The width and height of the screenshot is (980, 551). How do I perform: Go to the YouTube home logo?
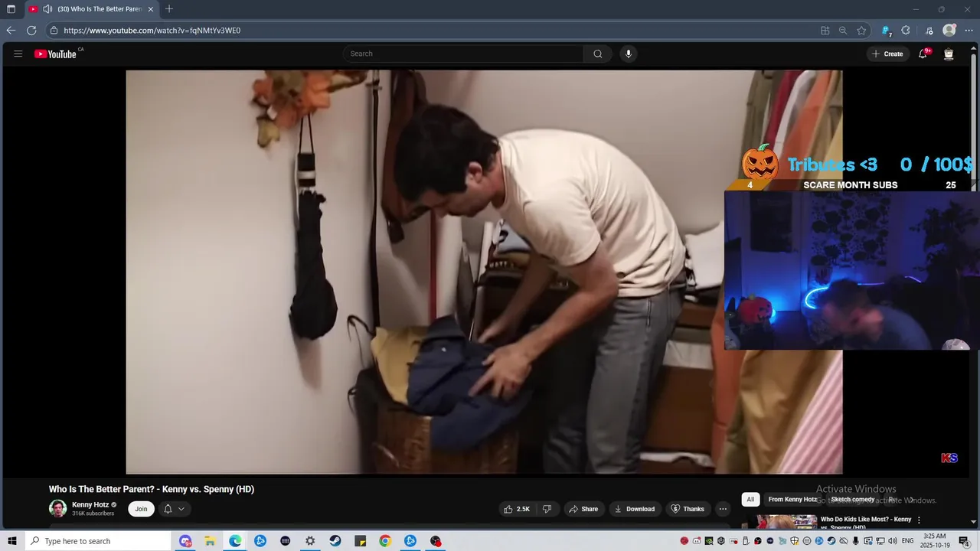(x=56, y=54)
